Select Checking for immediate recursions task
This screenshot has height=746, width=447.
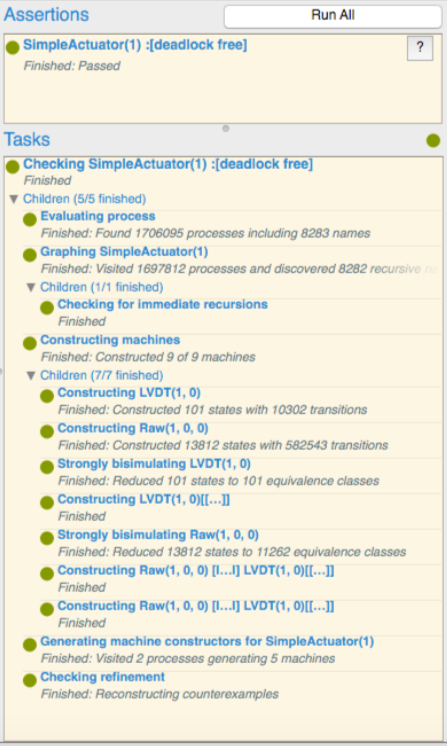163,304
